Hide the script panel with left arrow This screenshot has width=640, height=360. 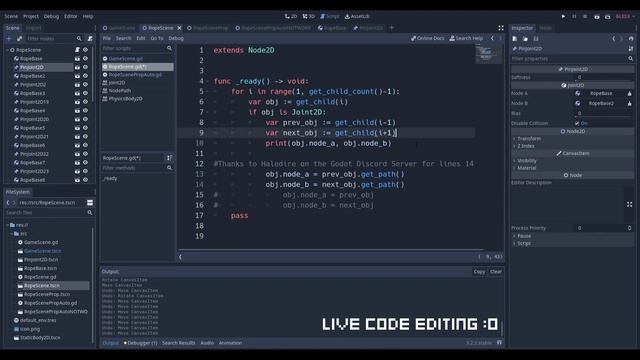pos(180,257)
